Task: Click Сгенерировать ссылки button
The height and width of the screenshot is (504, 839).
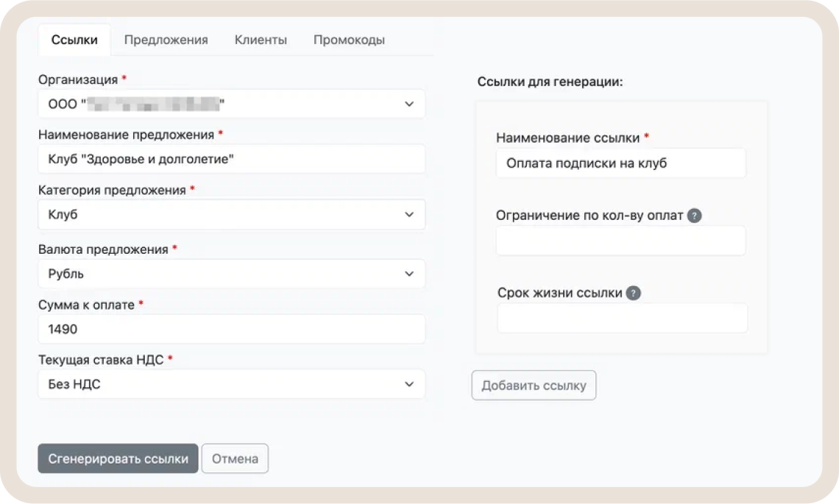Action: coord(118,458)
